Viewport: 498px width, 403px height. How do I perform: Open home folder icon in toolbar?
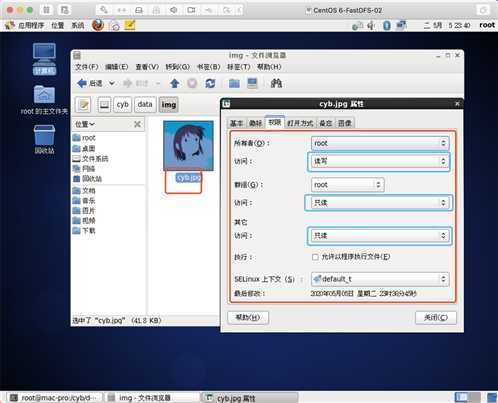coord(234,83)
